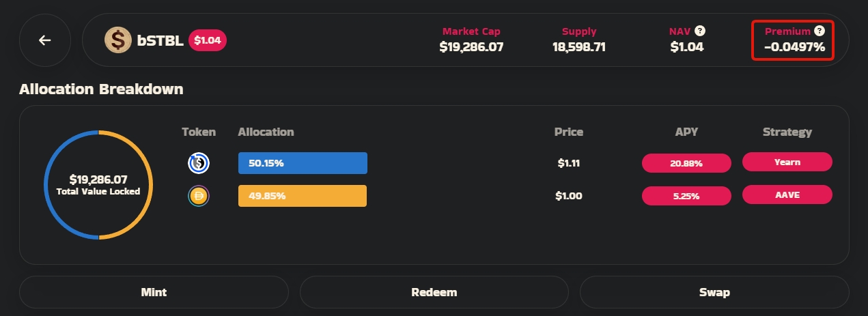
Task: Click the Market Cap value
Action: pyautogui.click(x=471, y=47)
